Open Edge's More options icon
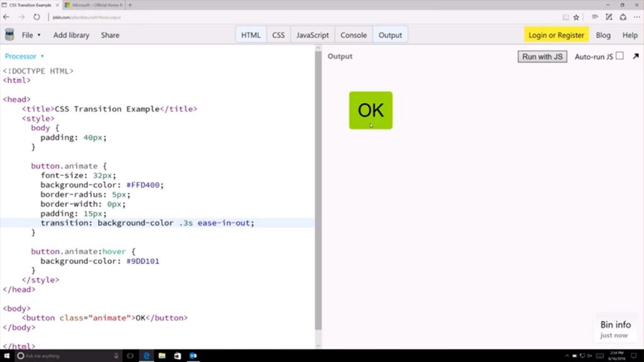 [637, 17]
